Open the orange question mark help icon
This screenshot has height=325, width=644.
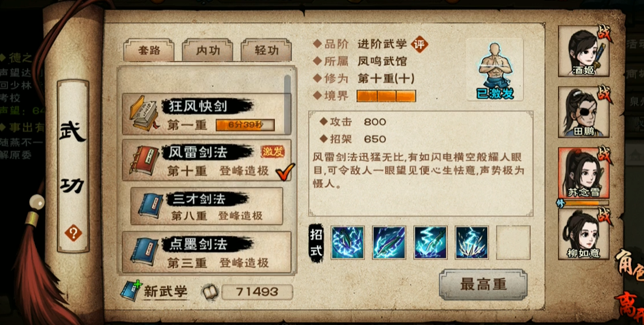click(x=73, y=234)
